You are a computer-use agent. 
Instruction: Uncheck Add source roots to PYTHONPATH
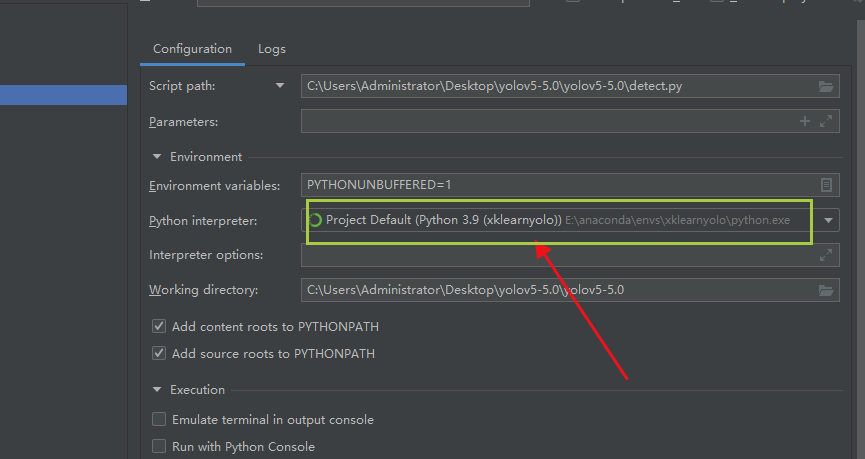click(159, 353)
